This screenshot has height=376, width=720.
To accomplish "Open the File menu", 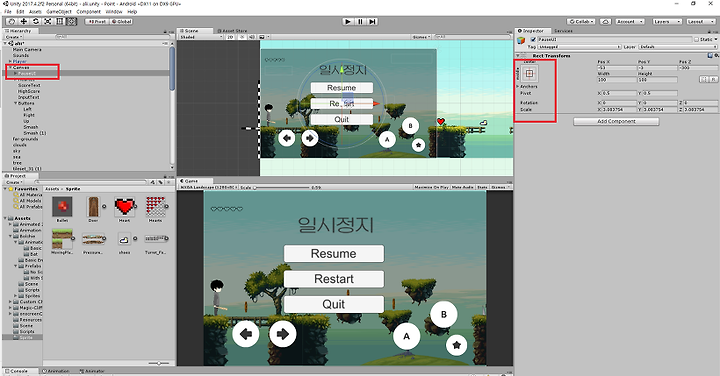I will [x=8, y=11].
